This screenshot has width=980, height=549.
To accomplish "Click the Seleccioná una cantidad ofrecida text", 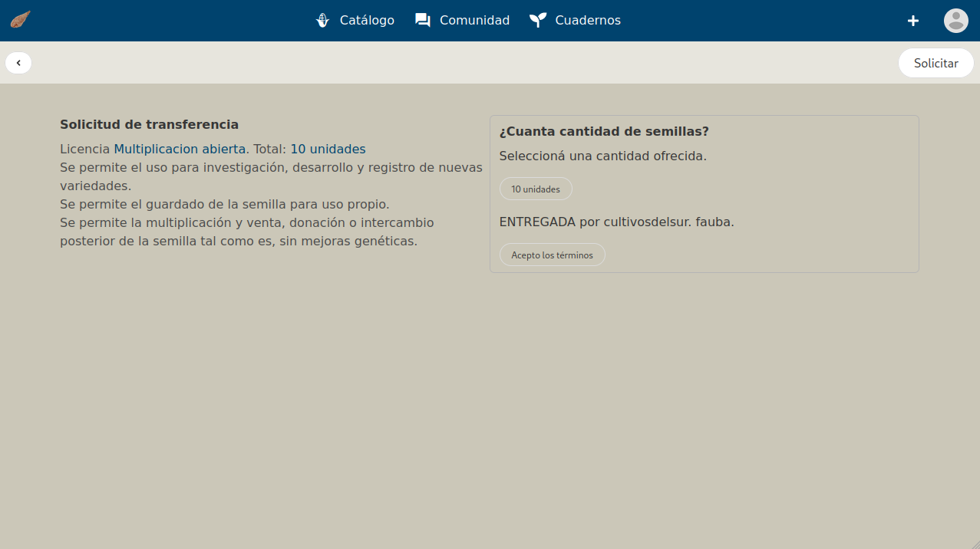I will click(603, 156).
